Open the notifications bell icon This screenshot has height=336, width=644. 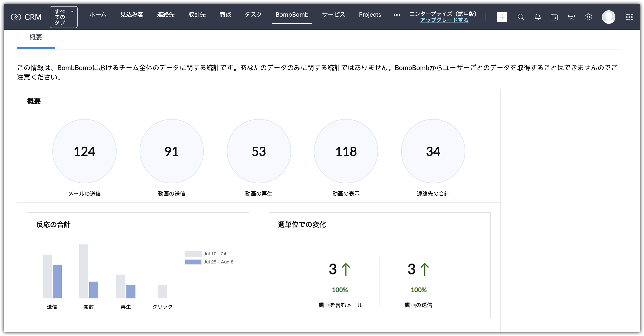537,17
